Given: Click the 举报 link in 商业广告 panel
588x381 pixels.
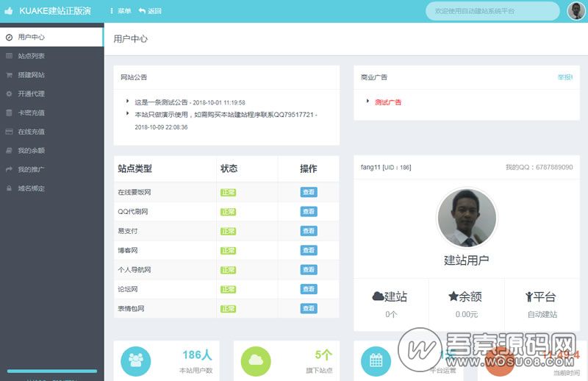Looking at the screenshot, I should click(564, 76).
